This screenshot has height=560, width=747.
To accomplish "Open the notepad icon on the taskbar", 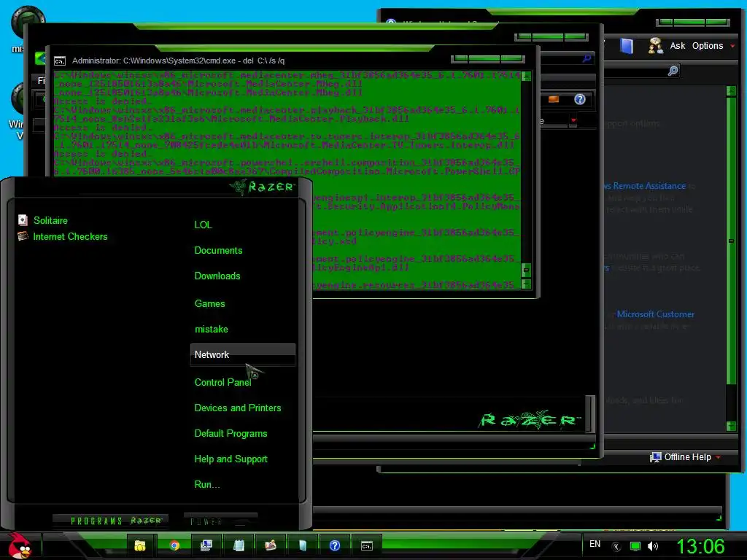I will pyautogui.click(x=239, y=545).
